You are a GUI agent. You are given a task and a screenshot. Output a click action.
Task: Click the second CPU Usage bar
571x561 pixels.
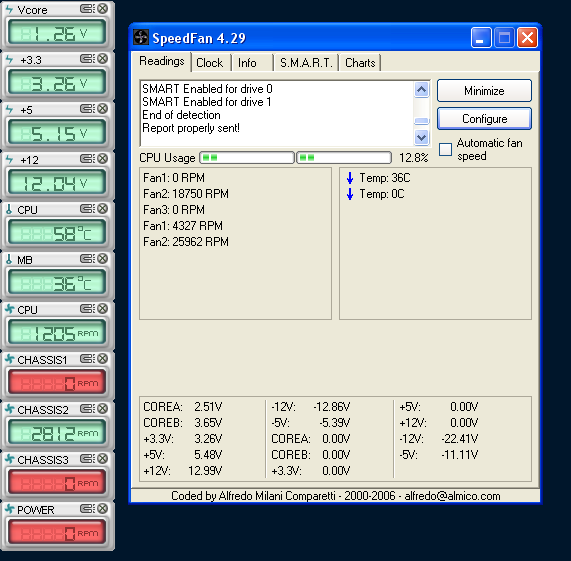(x=344, y=158)
